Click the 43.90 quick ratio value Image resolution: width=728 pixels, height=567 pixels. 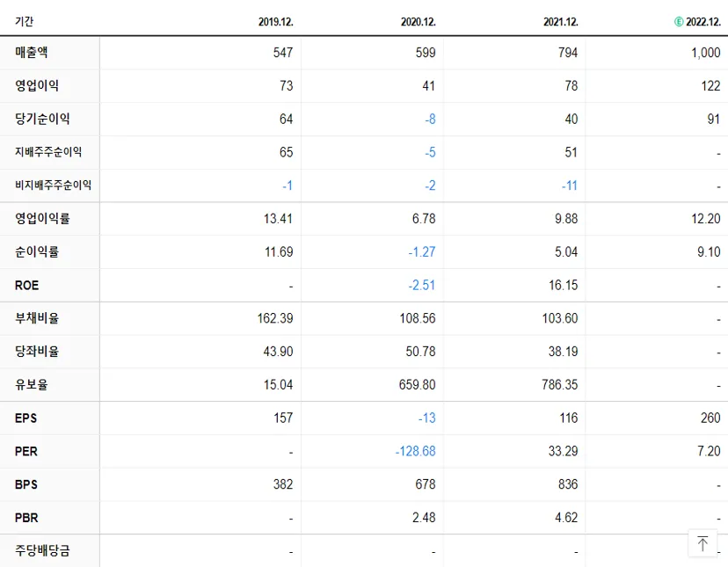click(278, 352)
